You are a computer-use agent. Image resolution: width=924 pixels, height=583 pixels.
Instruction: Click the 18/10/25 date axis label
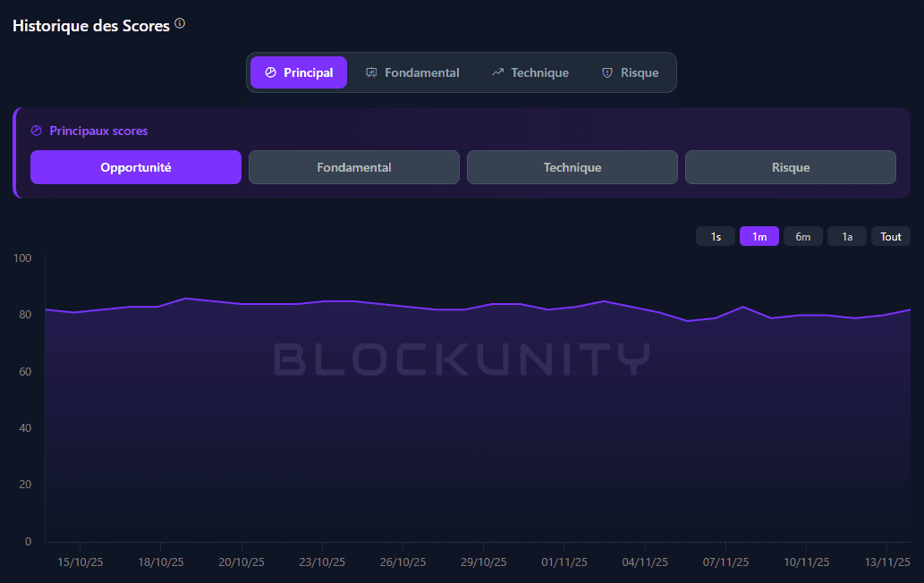tap(161, 562)
